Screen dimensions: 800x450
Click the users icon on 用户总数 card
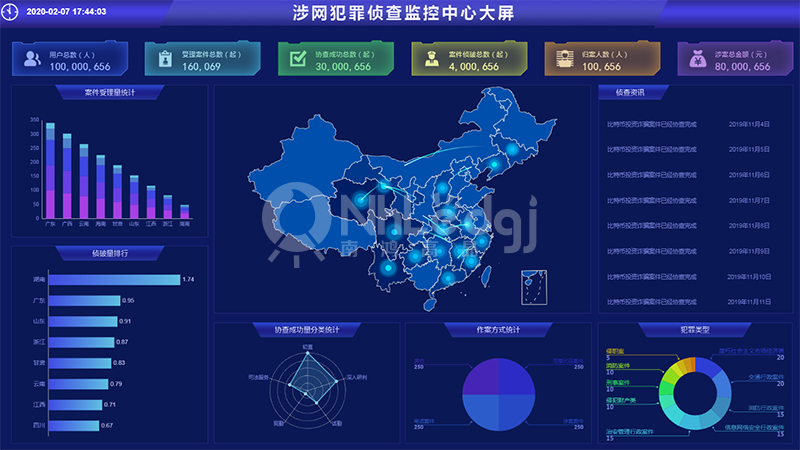click(32, 59)
